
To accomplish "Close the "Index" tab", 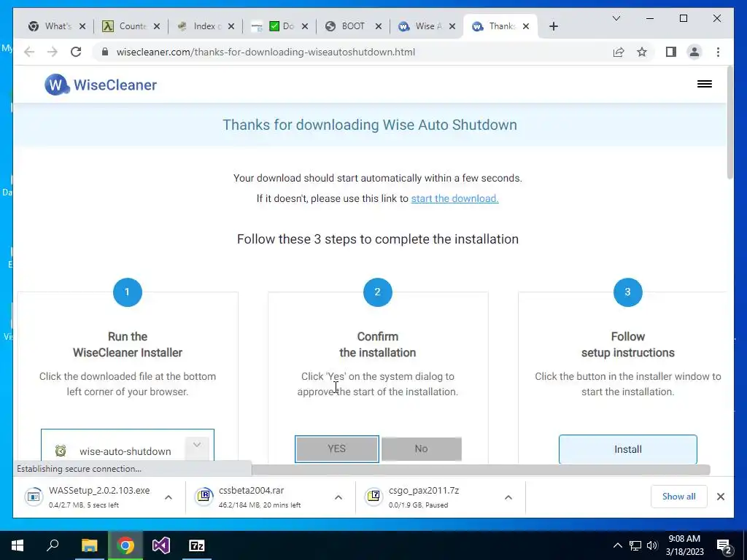I will 231,26.
